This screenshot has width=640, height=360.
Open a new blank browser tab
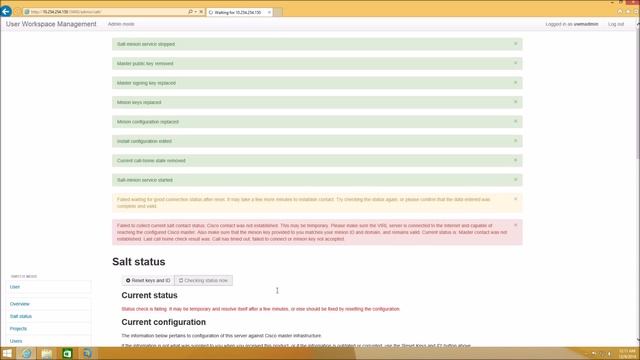tap(278, 13)
